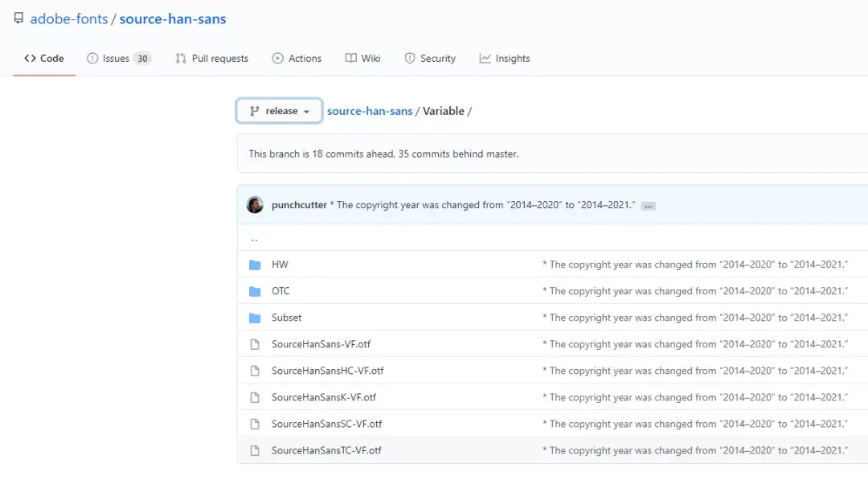Image resolution: width=868 pixels, height=484 pixels.
Task: Click the file icon for SourceHanSansK-VF.otf
Action: pos(255,397)
